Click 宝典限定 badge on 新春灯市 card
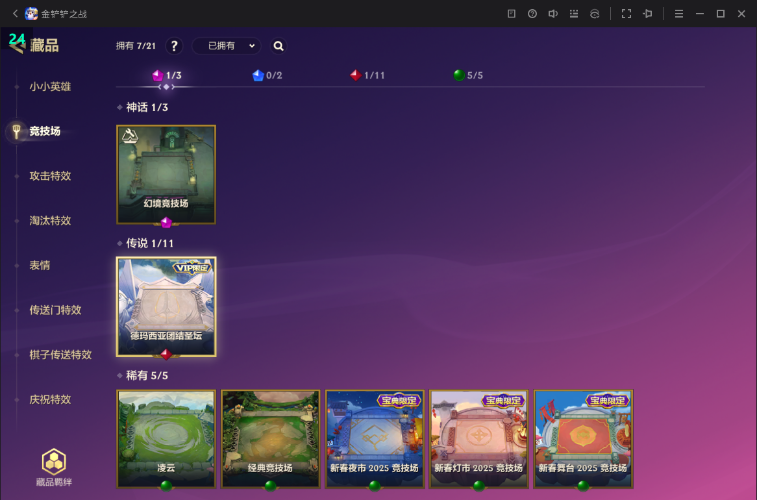This screenshot has height=500, width=757. (503, 400)
